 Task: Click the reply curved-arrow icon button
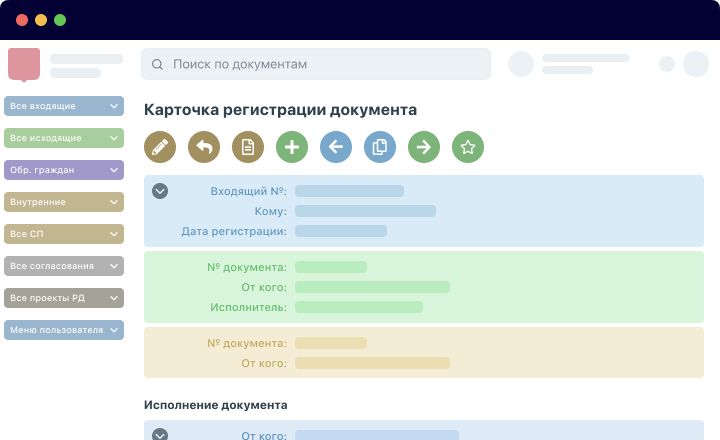(204, 147)
